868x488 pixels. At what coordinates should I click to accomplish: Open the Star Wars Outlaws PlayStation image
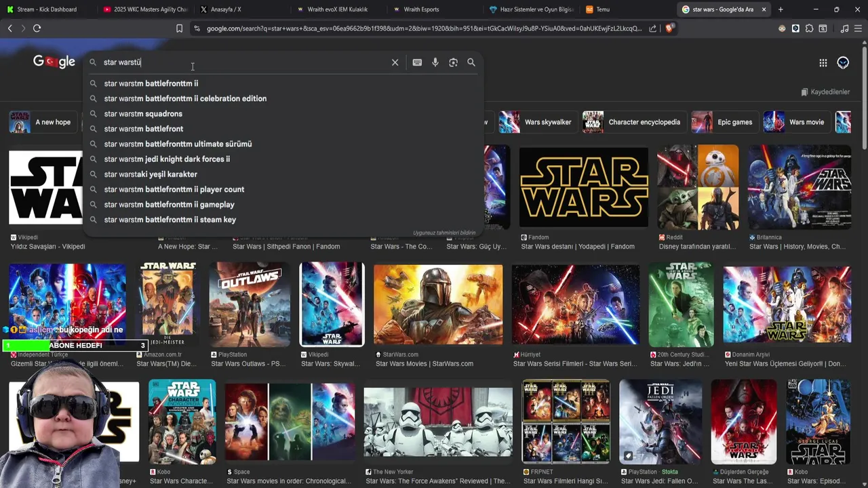pyautogui.click(x=250, y=304)
